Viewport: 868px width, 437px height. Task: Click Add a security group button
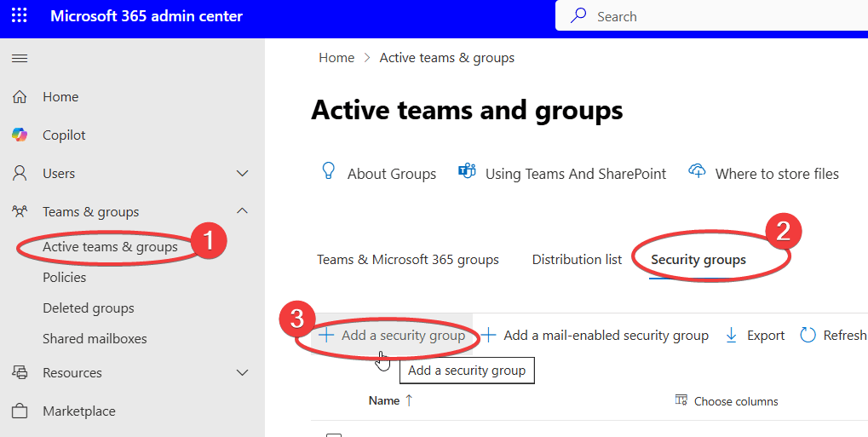point(393,335)
